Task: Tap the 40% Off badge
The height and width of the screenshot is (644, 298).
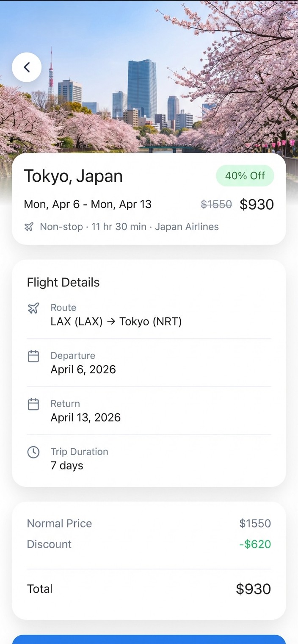Action: click(x=245, y=175)
